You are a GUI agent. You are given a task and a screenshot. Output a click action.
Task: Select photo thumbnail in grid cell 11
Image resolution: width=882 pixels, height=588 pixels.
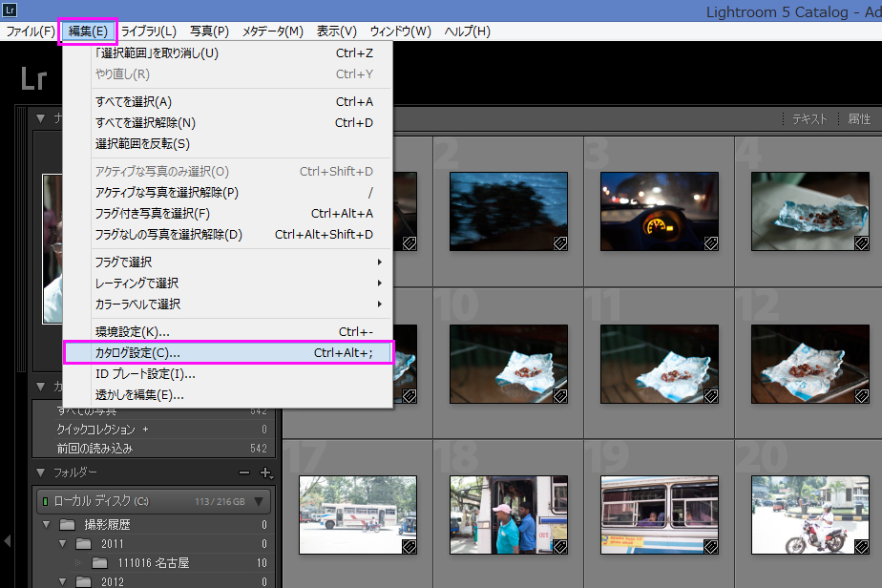point(660,364)
